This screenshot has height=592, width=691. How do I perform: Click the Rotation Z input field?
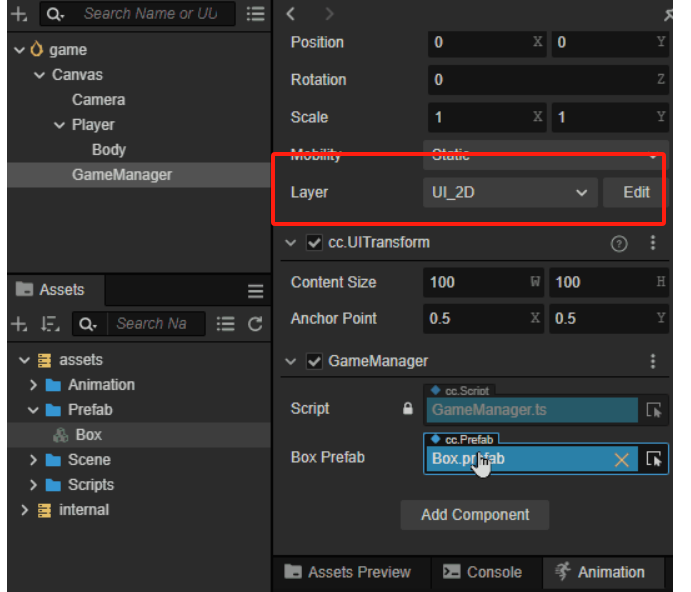[x=548, y=80]
